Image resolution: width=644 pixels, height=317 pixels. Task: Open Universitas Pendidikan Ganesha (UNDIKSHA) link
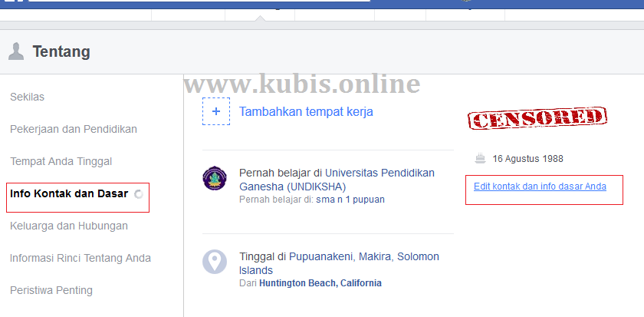(337, 180)
